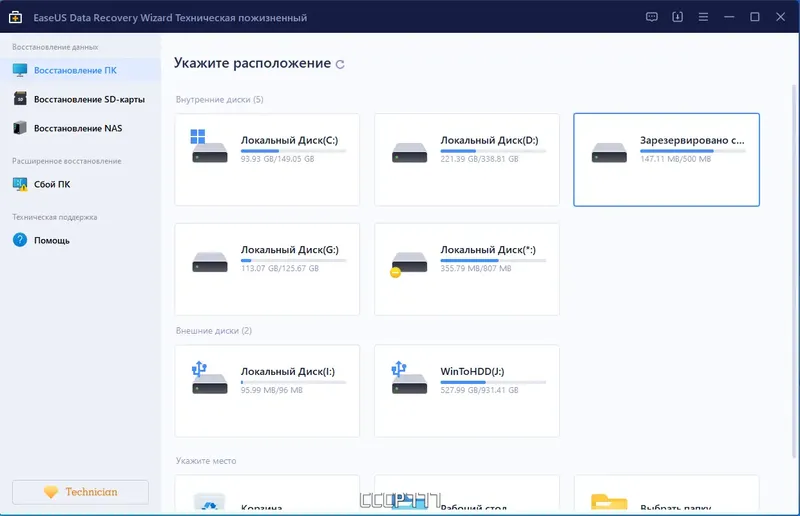
Task: Click the drive icon with yellow badge (*:)
Action: pos(408,264)
